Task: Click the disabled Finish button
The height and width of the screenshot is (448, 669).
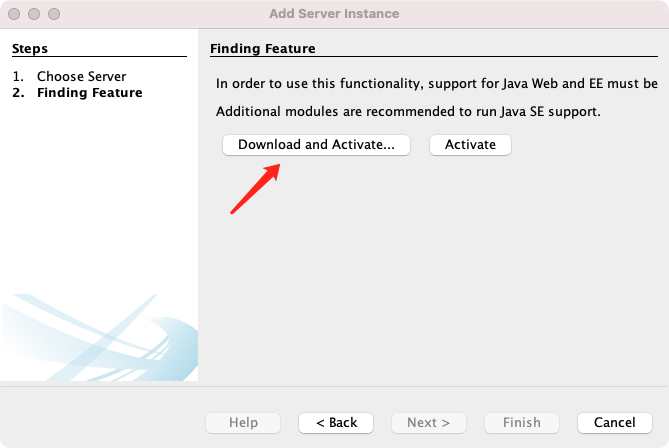Action: [x=521, y=423]
